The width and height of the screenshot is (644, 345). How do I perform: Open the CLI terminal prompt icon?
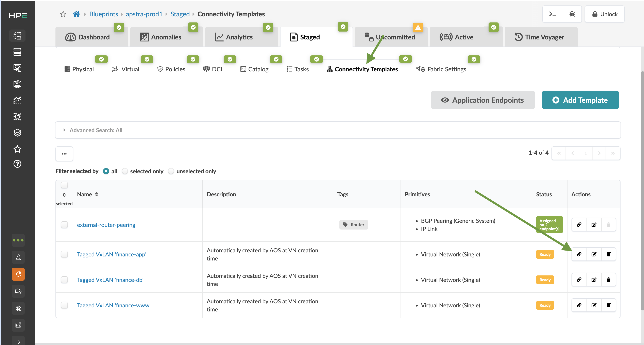[x=553, y=14]
